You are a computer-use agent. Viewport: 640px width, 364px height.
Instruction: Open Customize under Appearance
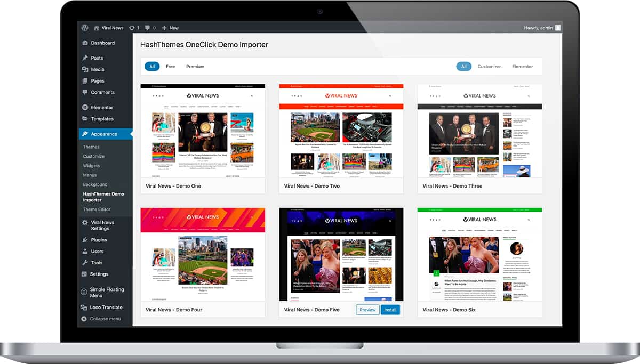coord(94,156)
